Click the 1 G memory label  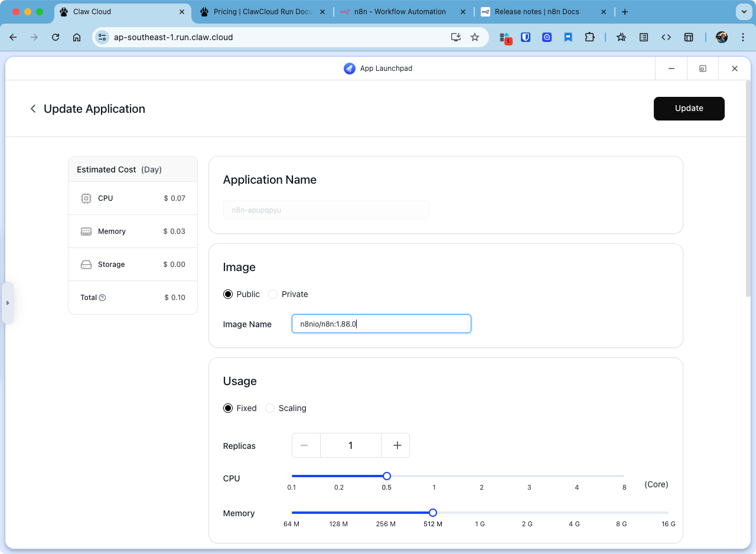click(480, 524)
